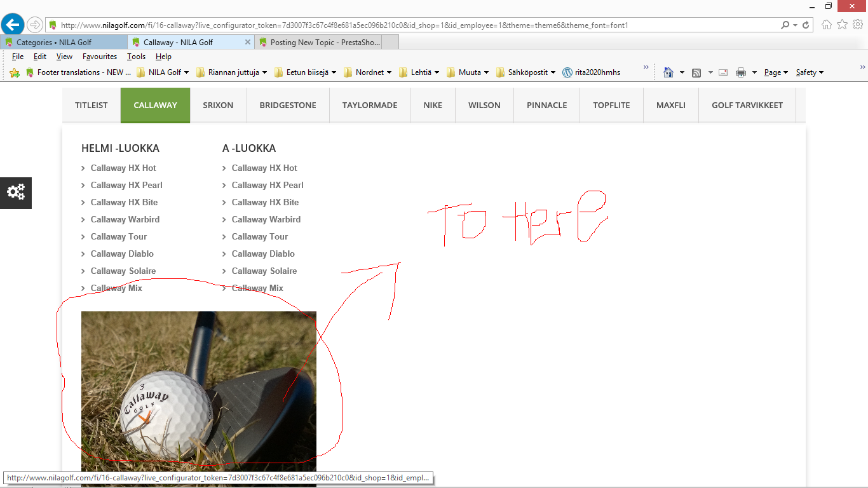868x488 pixels.
Task: Expand the Eetun biisejä favourites folder
Action: [x=305, y=72]
